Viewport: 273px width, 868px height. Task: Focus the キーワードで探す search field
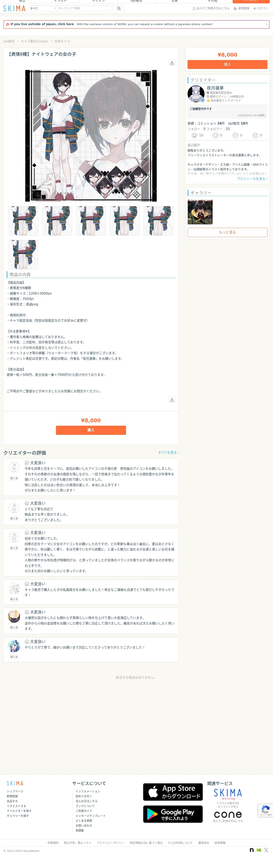(x=84, y=9)
